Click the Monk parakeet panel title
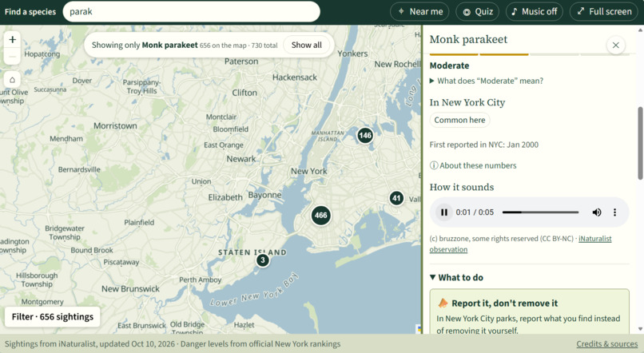This screenshot has width=644, height=353. pyautogui.click(x=468, y=39)
